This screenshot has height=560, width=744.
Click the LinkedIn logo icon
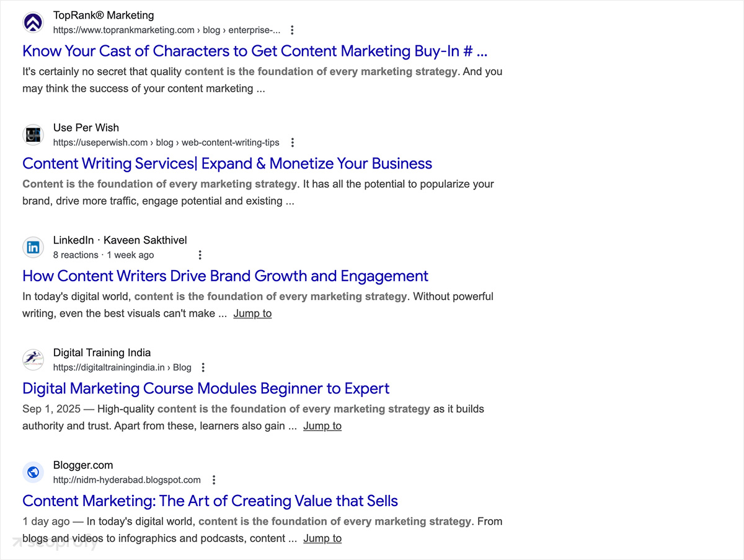33,247
